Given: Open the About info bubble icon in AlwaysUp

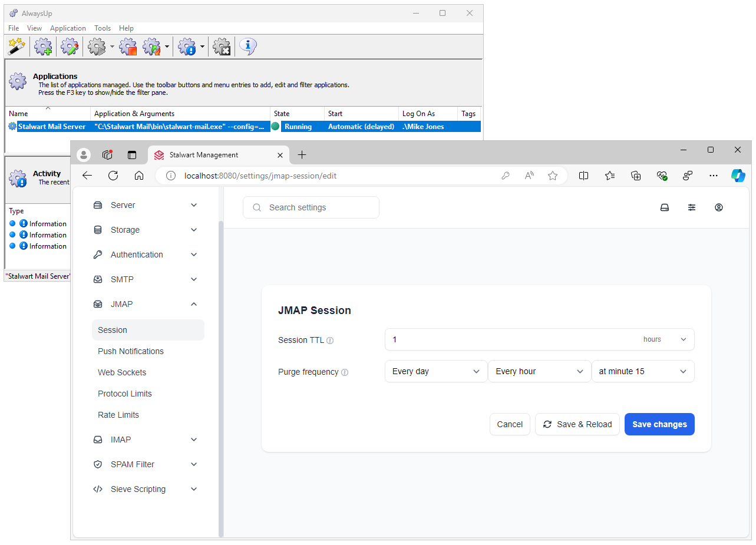Looking at the screenshot, I should 248,46.
